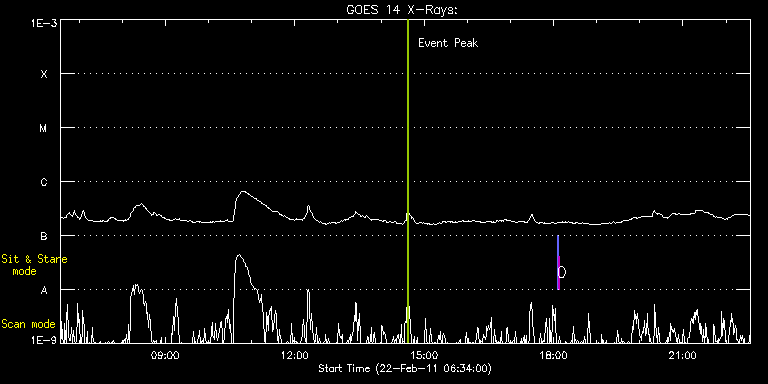The width and height of the screenshot is (768, 384).
Task: Click the 1E-3 upper axis value
Action: [44, 23]
